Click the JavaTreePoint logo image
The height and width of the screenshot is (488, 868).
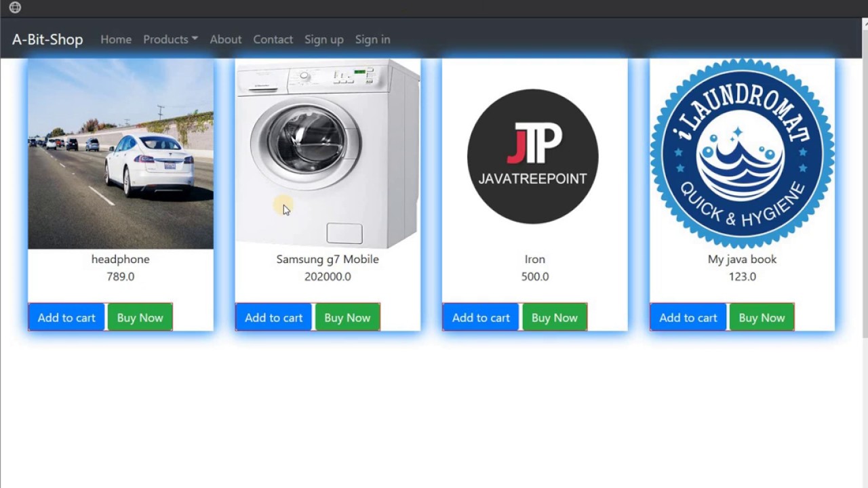535,154
